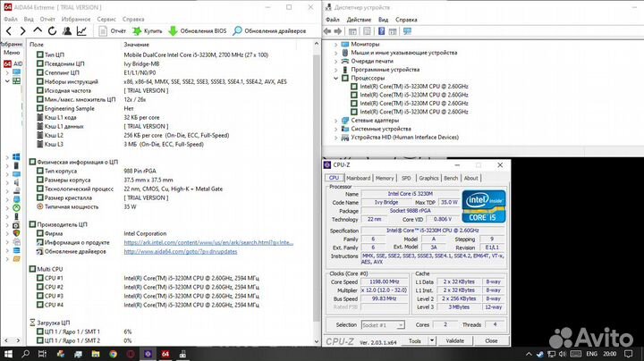Switch to CPU-Z taskbar icon
The image size is (644, 361).
(x=148, y=354)
